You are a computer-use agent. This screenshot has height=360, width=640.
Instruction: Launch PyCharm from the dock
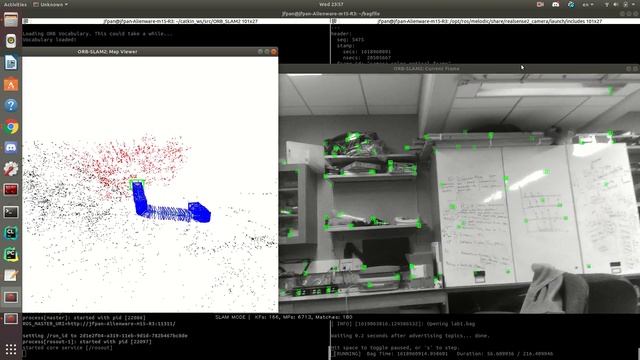point(11,254)
